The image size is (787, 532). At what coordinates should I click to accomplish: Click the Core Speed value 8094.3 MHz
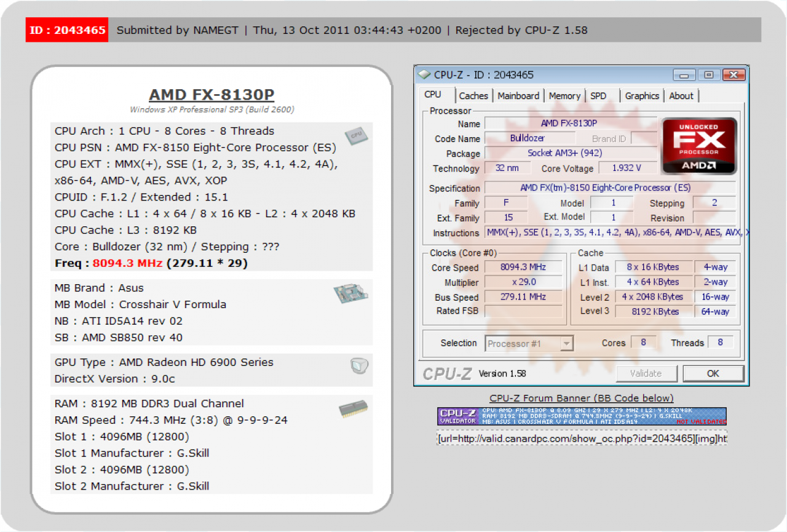523,268
